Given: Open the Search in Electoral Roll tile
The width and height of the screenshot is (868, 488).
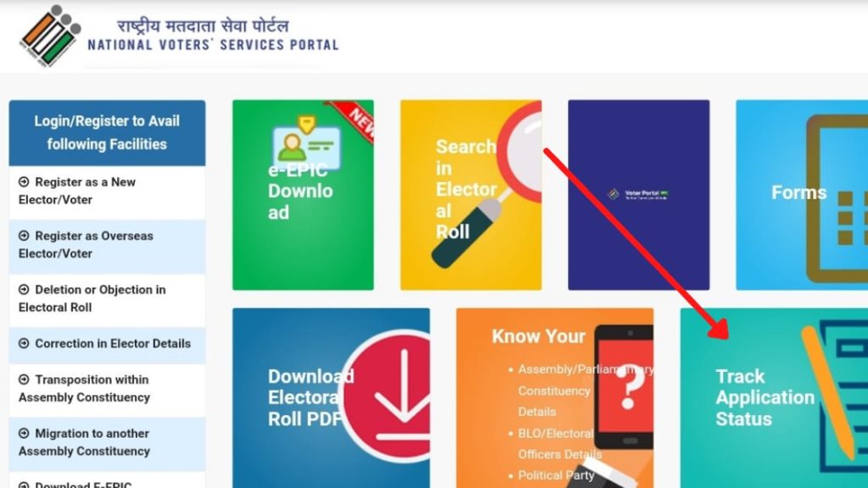Looking at the screenshot, I should click(x=471, y=195).
